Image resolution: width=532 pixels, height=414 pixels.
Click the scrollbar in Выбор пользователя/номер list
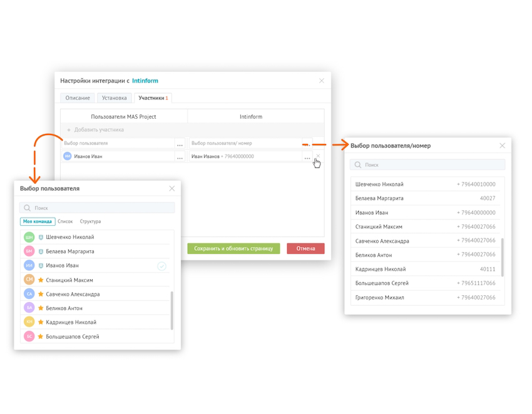[x=503, y=256]
